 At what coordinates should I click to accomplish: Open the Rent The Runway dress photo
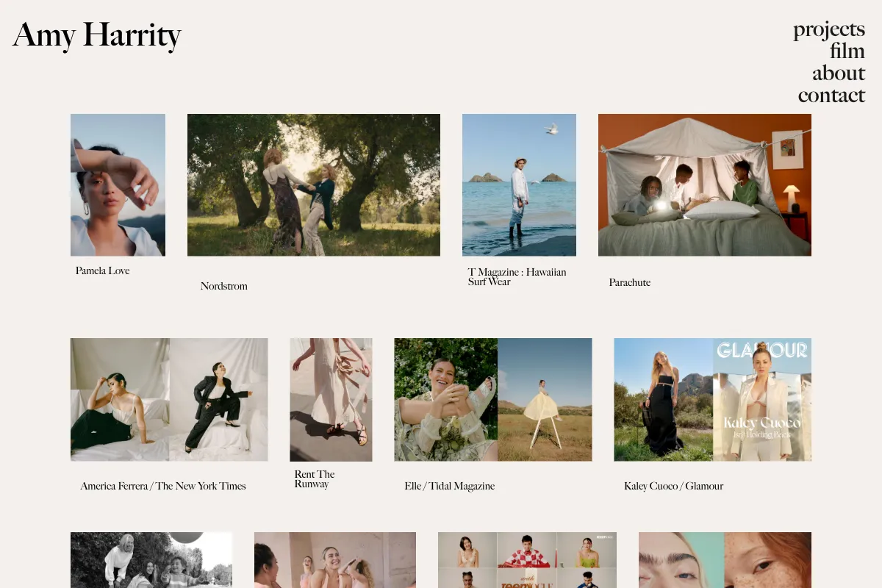331,399
